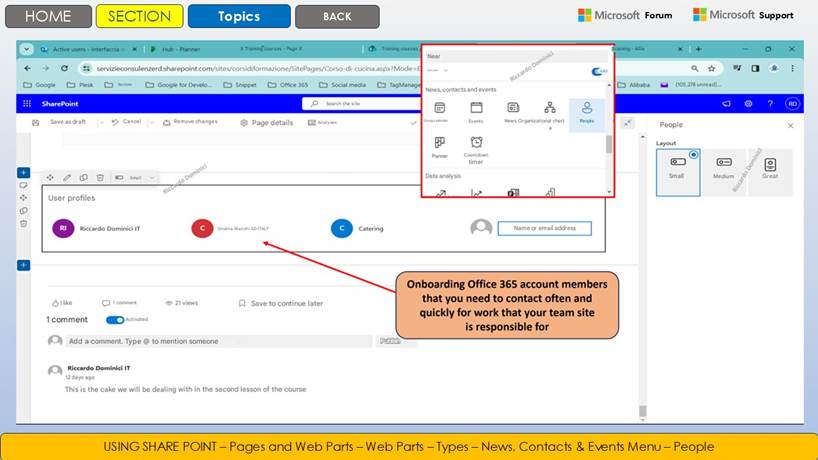Image resolution: width=818 pixels, height=460 pixels.
Task: Click the web part picker scrollbar thumb
Action: (x=609, y=145)
